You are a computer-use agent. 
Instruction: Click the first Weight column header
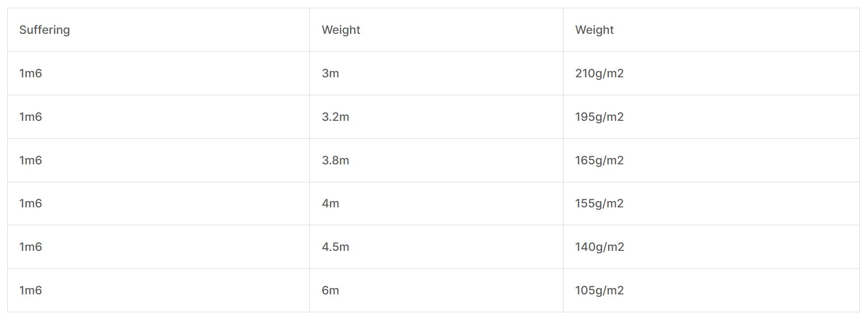(x=341, y=30)
